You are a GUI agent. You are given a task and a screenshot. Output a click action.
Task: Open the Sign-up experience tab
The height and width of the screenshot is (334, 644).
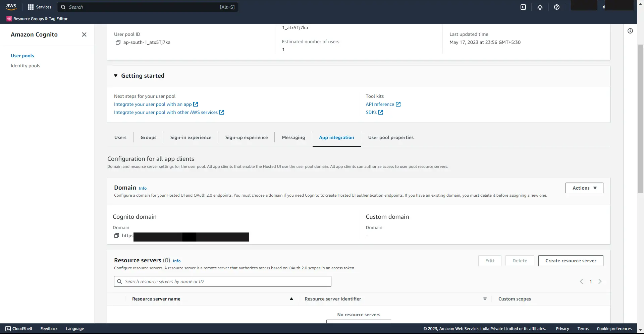[x=247, y=137]
